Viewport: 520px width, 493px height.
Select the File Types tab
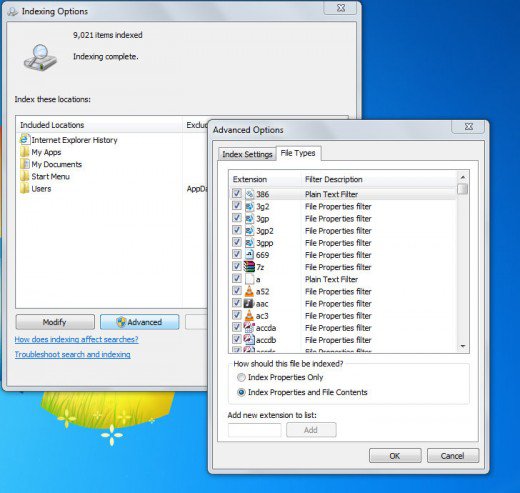click(298, 153)
